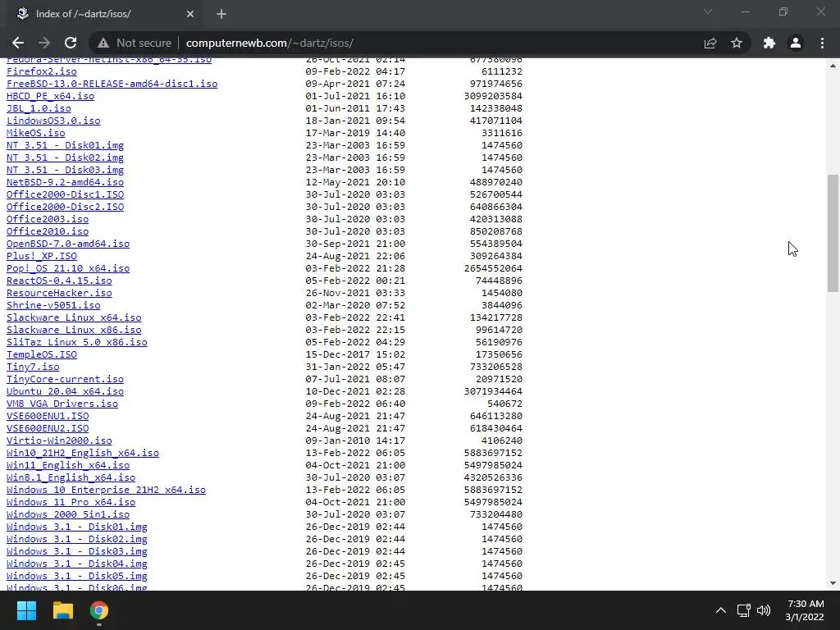840x630 pixels.
Task: Open VSE600ENU1.ISO
Action: tap(47, 416)
